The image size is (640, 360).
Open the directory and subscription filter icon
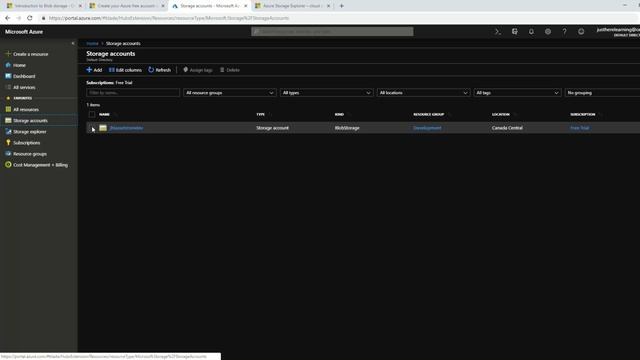pos(514,31)
